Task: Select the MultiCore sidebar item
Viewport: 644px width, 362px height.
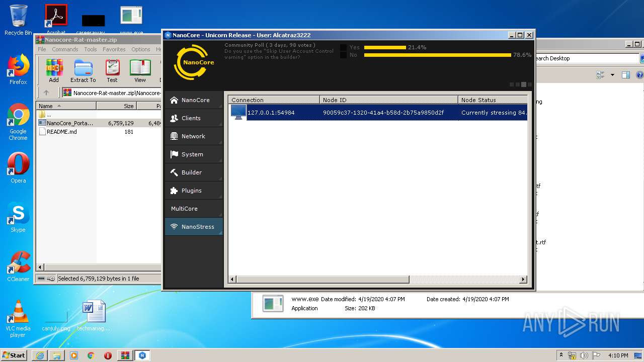Action: click(x=194, y=209)
